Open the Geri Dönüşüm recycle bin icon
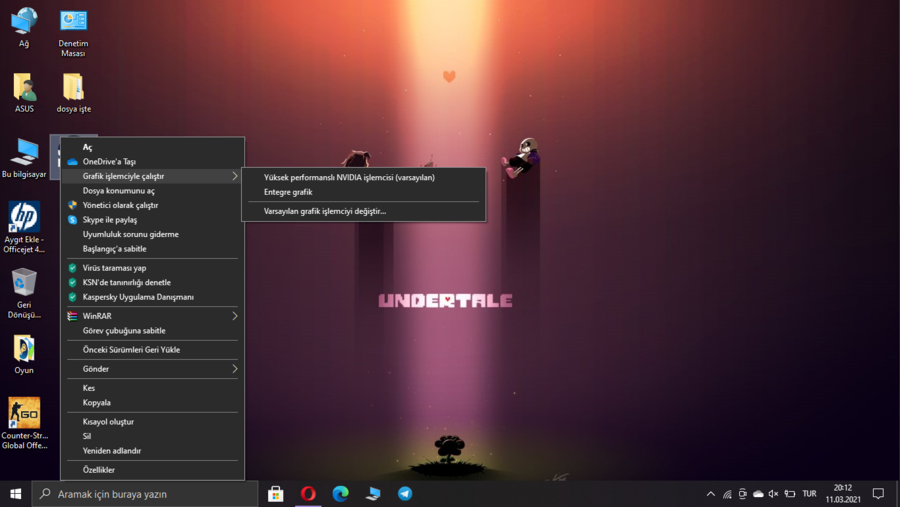Screen dimensions: 900x507 24,283
